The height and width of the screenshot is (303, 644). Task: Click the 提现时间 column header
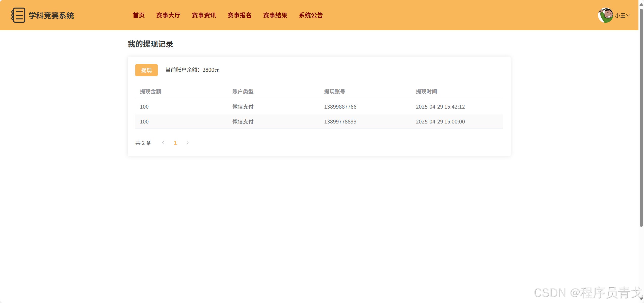click(426, 91)
